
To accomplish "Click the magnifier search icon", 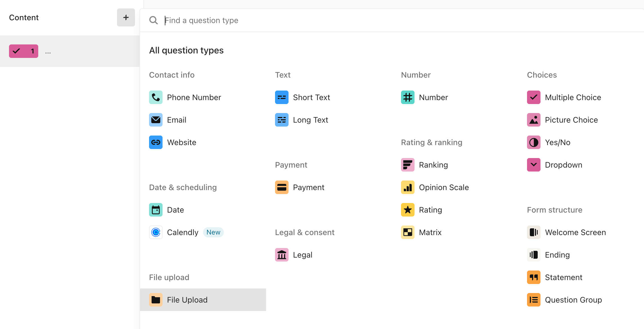I will click(154, 20).
